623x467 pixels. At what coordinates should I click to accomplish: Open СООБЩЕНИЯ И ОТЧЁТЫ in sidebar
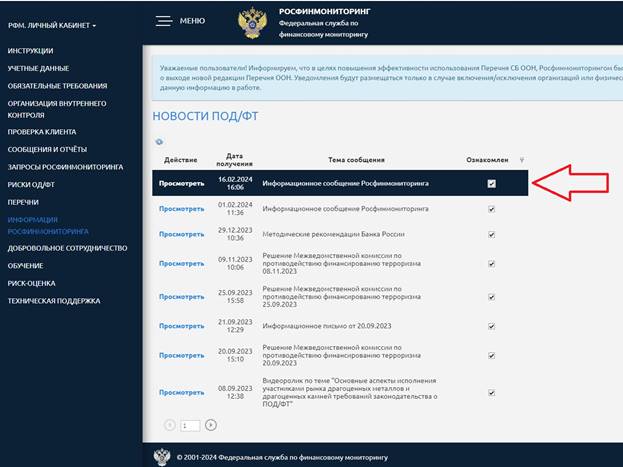(47, 149)
